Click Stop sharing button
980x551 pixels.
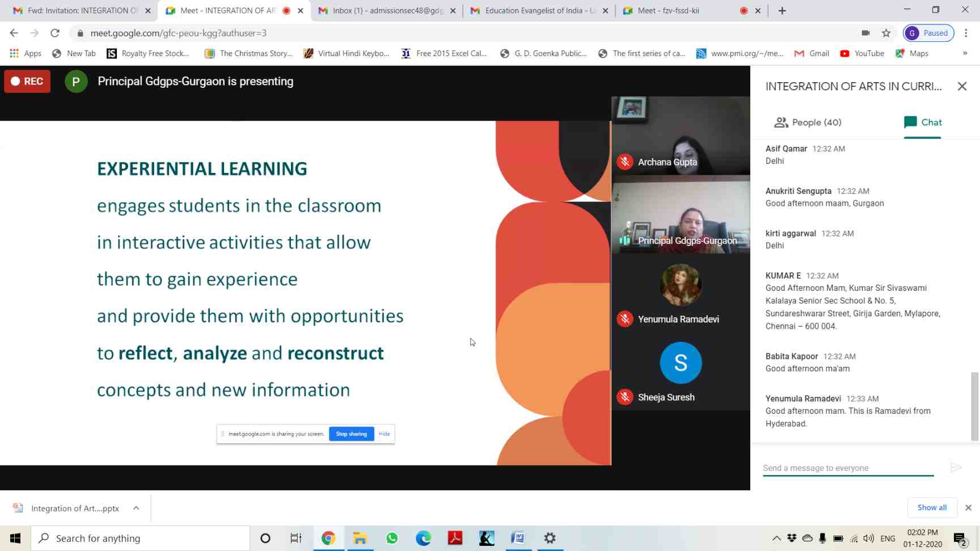(x=351, y=434)
